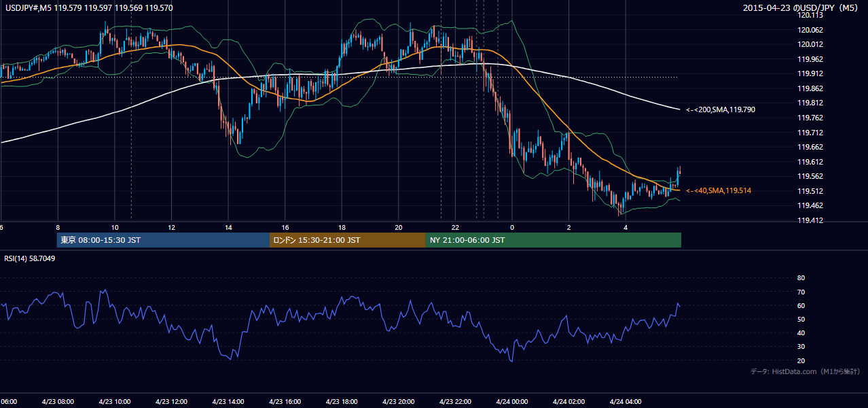This screenshot has width=868, height=408.
Task: Click the 4/23 12:00 date label
Action: coord(170,401)
